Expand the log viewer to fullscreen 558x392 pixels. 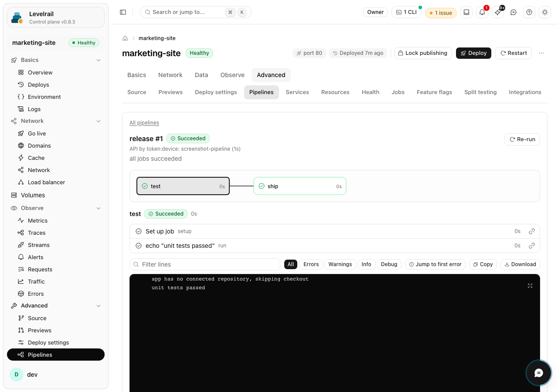[x=530, y=286]
